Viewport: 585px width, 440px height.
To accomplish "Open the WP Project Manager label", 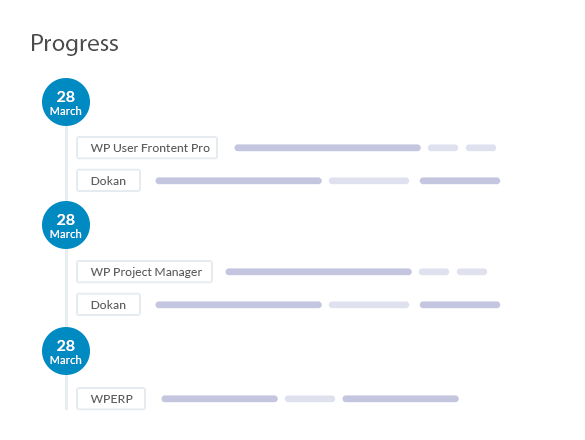I will point(144,272).
